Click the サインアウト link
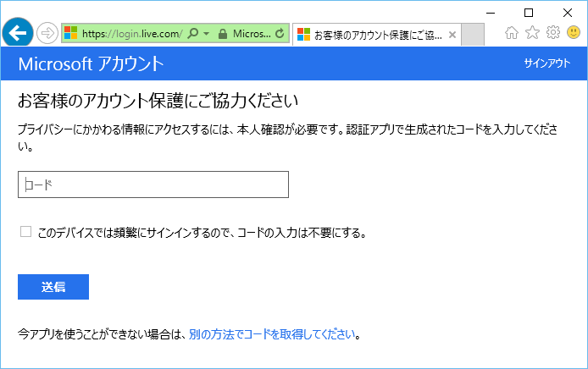This screenshot has height=369, width=588. coord(546,63)
